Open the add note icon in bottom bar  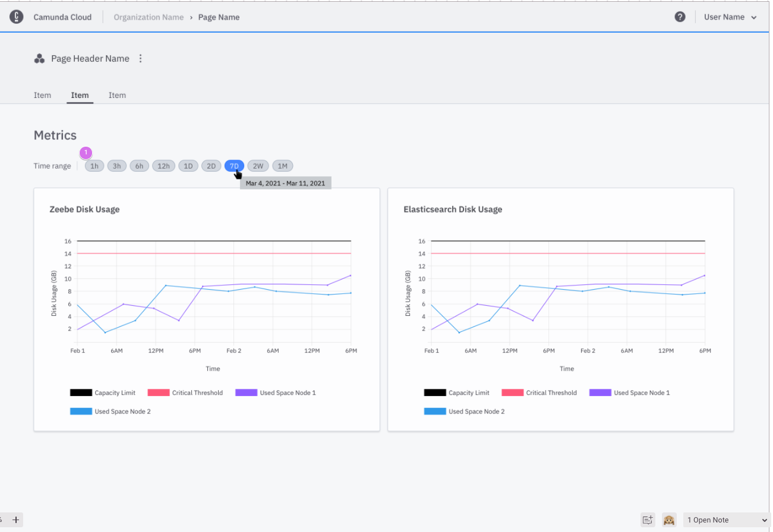click(648, 520)
